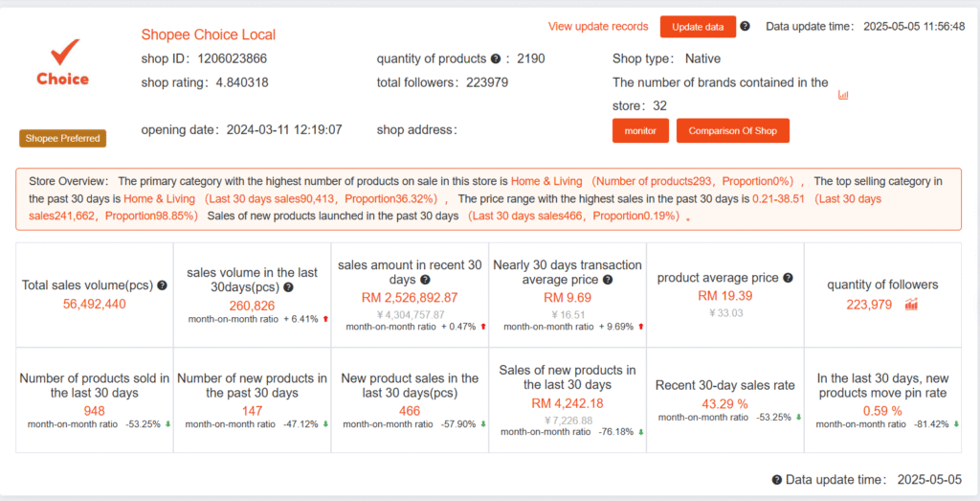Click the Shopee Choice Local shop name
Image resolution: width=980 pixels, height=501 pixels.
208,34
